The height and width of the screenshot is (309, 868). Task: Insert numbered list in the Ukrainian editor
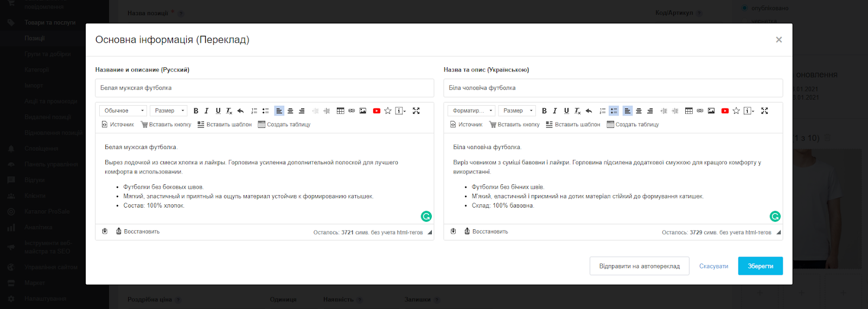point(602,111)
